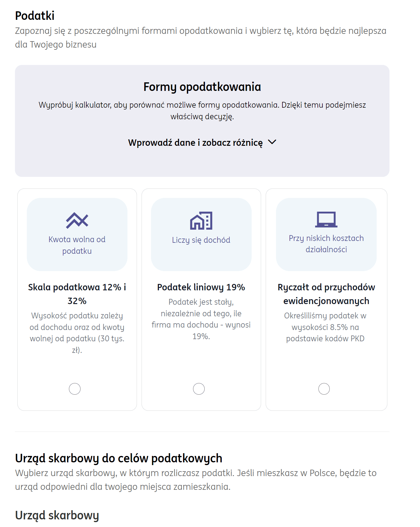The height and width of the screenshot is (527, 420).
Task: Select the Skala podatkowa 12% i 32% radio button
Action: pyautogui.click(x=75, y=389)
